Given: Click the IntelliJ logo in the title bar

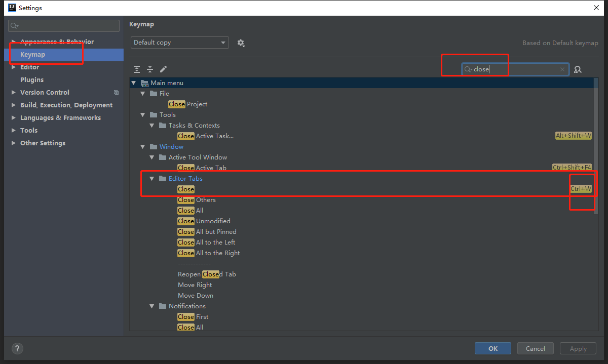Looking at the screenshot, I should point(12,8).
